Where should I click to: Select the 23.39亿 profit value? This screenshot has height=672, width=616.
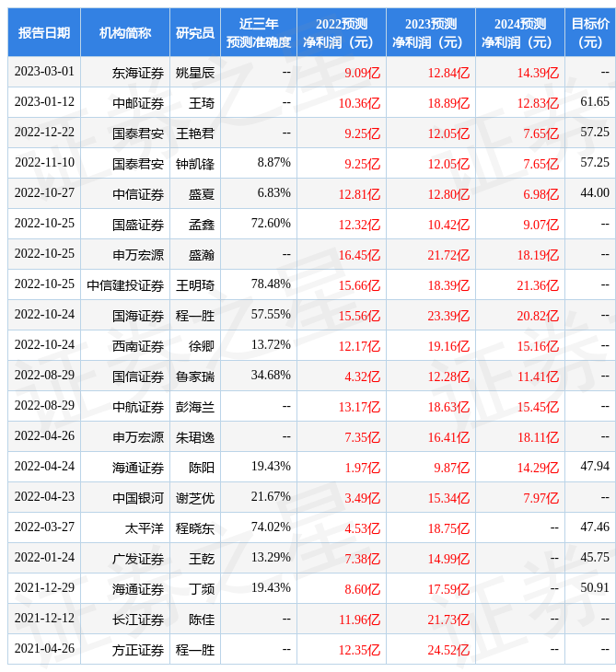[x=448, y=317]
